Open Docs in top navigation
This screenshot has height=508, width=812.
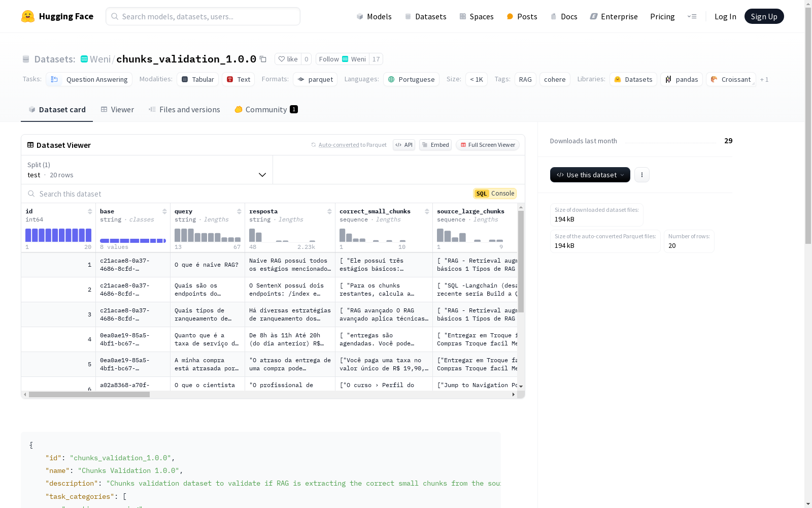(x=564, y=16)
